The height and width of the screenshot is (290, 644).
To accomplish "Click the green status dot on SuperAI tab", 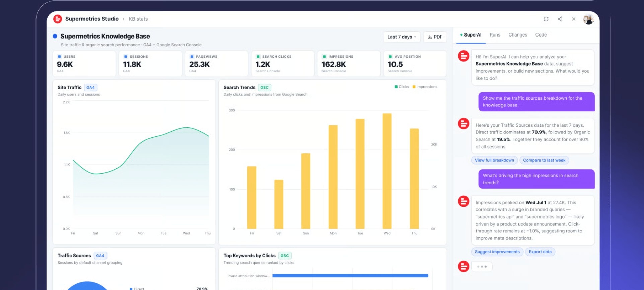I will click(x=461, y=35).
